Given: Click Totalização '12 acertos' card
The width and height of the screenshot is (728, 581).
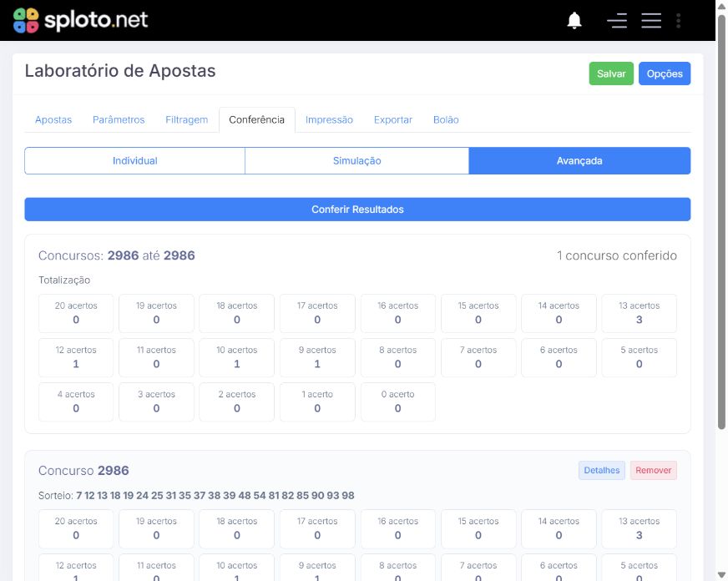Looking at the screenshot, I should point(76,358).
